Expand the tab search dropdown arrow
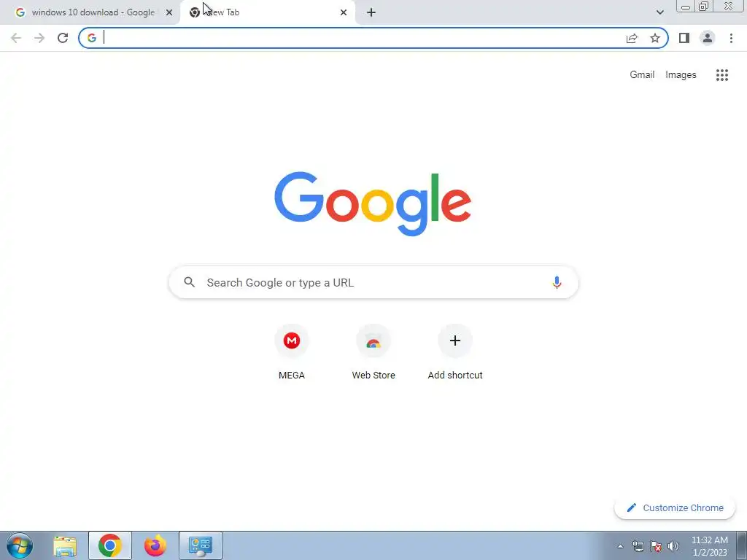Viewport: 747px width, 560px height. pyautogui.click(x=659, y=12)
